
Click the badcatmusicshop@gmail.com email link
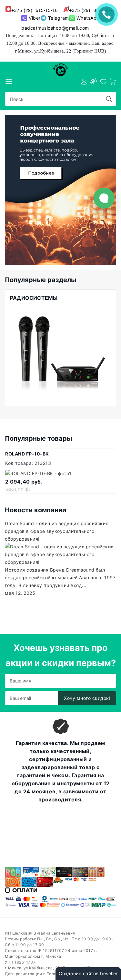click(x=55, y=28)
